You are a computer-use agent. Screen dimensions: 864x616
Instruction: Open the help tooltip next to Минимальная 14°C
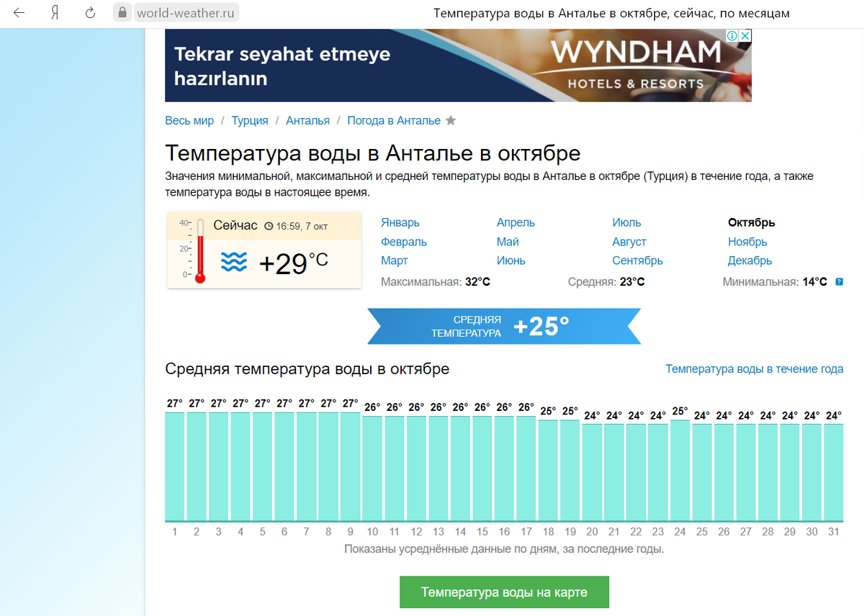(x=840, y=281)
